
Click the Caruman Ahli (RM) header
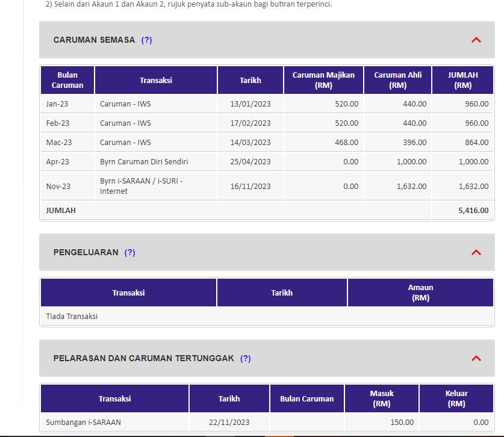coord(397,80)
